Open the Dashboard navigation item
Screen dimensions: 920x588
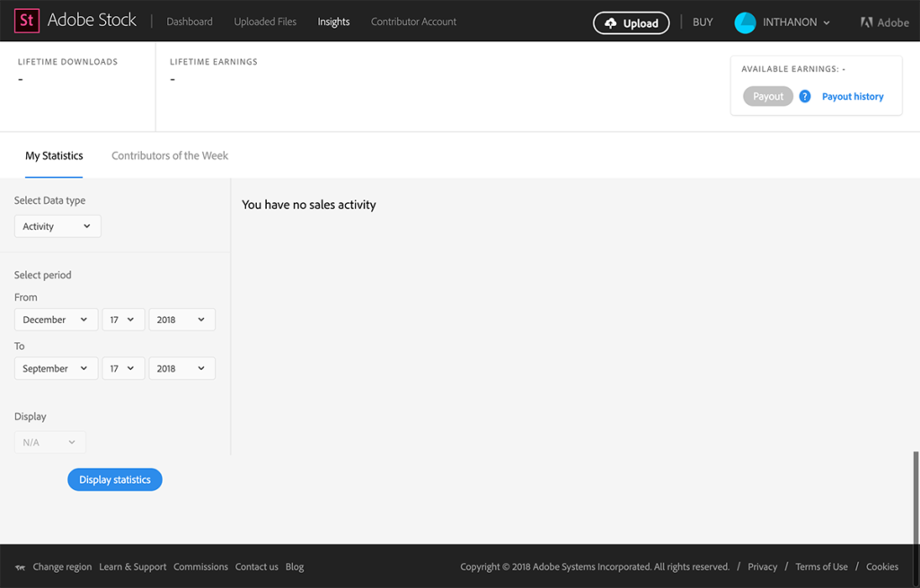click(x=190, y=22)
